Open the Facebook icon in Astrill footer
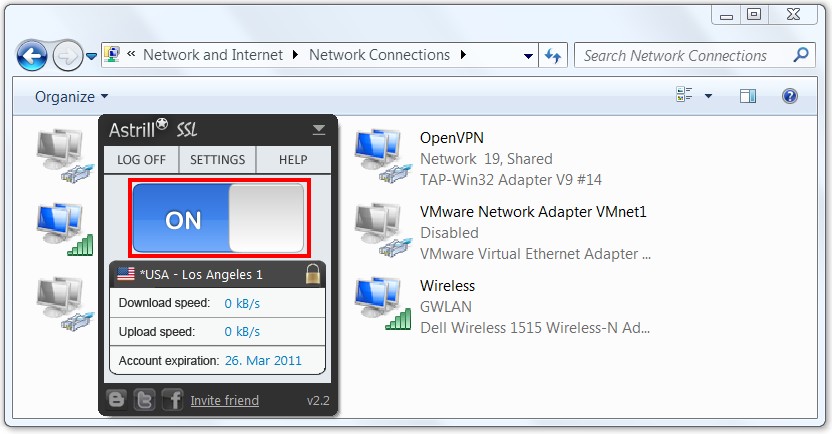The image size is (832, 434). (172, 400)
